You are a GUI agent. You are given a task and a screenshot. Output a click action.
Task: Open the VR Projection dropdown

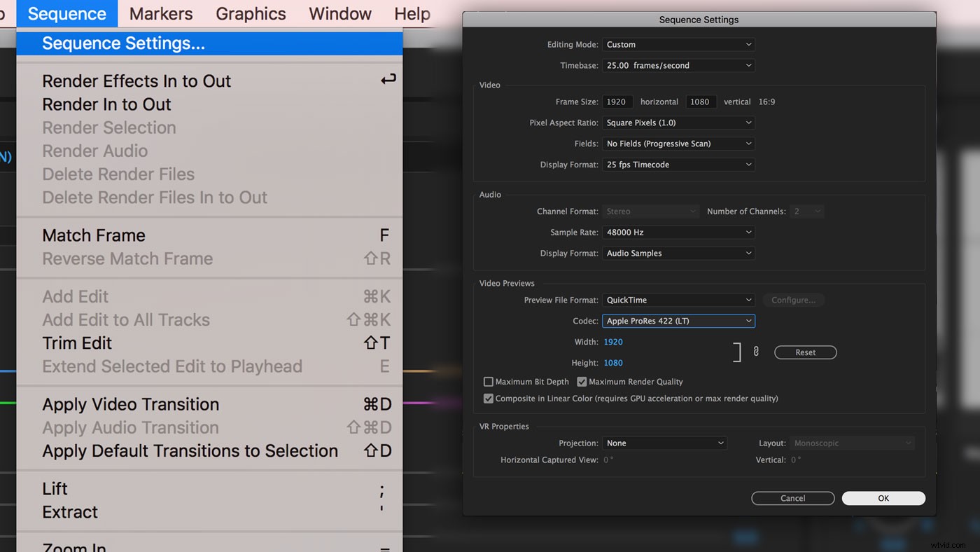point(664,442)
